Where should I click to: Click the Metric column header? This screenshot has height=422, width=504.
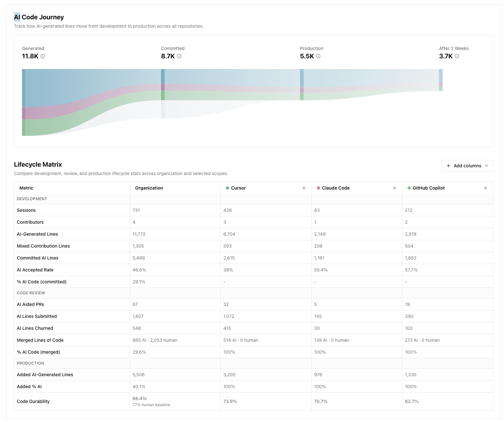click(26, 188)
